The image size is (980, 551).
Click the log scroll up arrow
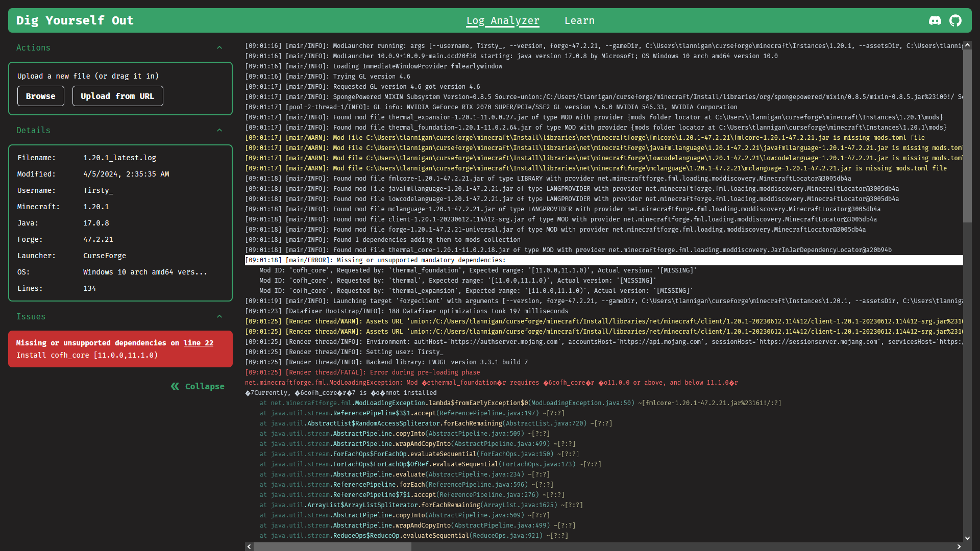pyautogui.click(x=967, y=45)
